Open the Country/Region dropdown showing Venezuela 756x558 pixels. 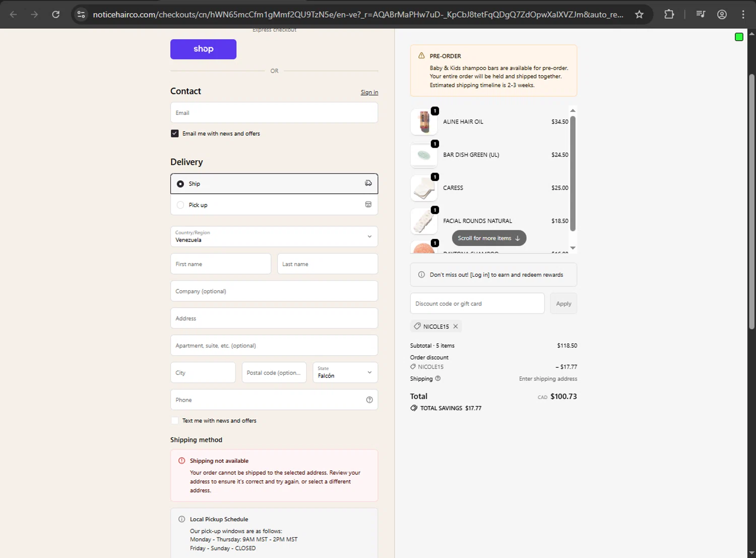pyautogui.click(x=274, y=236)
